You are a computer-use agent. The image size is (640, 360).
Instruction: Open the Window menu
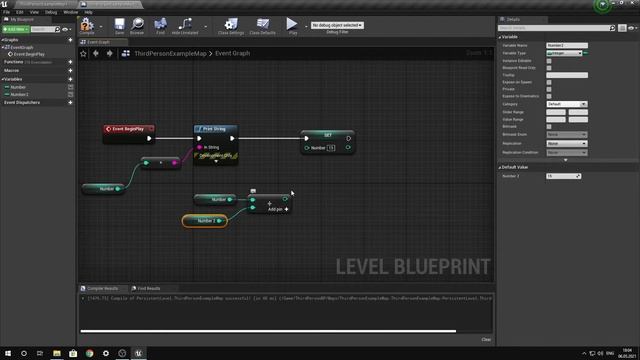pyautogui.click(x=71, y=12)
